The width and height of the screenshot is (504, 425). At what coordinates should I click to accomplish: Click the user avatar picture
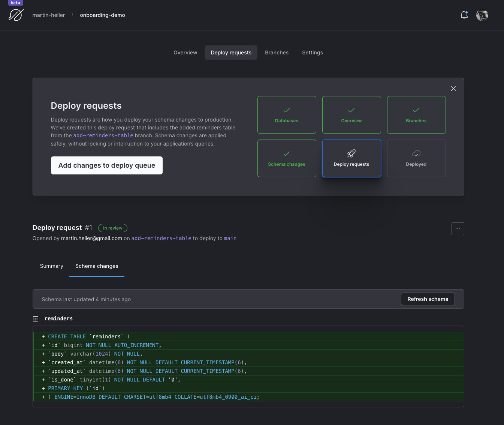482,15
